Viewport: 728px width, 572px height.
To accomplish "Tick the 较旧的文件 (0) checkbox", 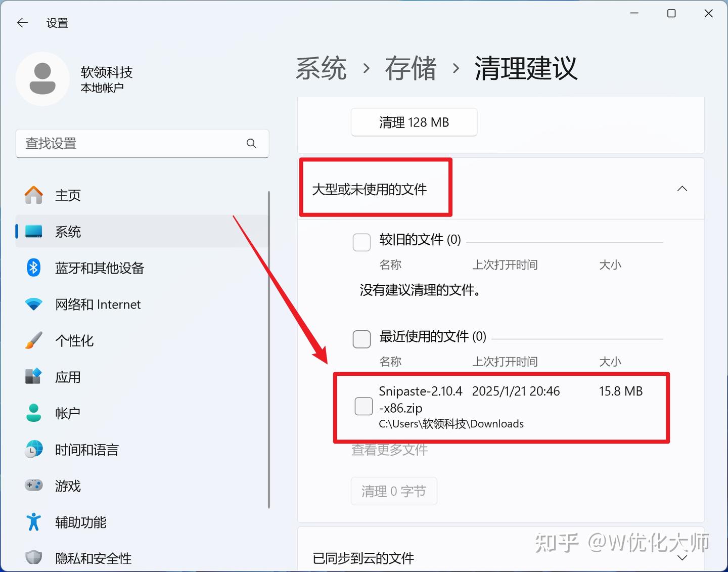I will (x=361, y=242).
